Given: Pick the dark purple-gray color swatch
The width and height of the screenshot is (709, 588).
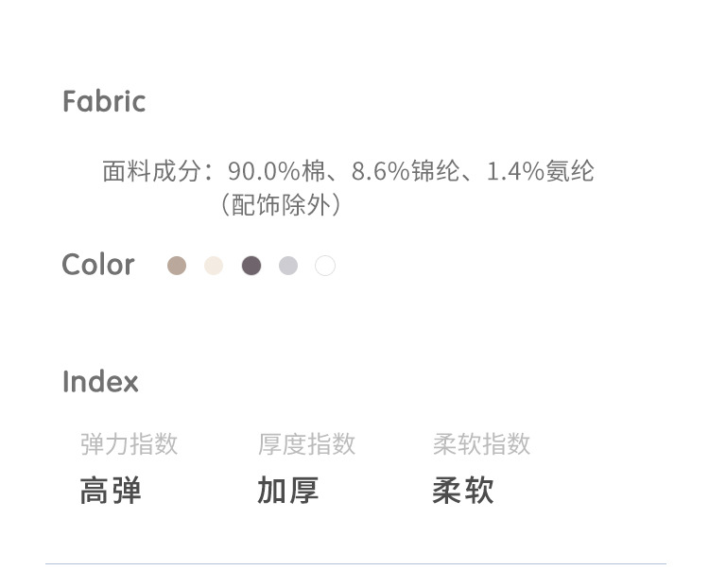Looking at the screenshot, I should coord(251,266).
